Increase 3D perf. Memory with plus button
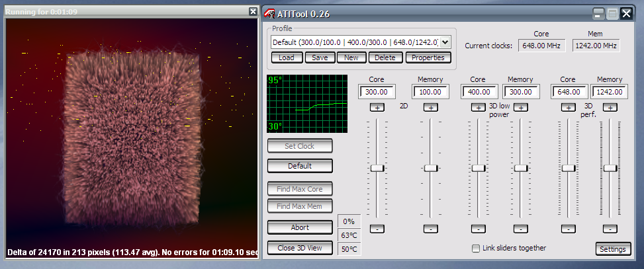The image size is (644, 269). 610,108
